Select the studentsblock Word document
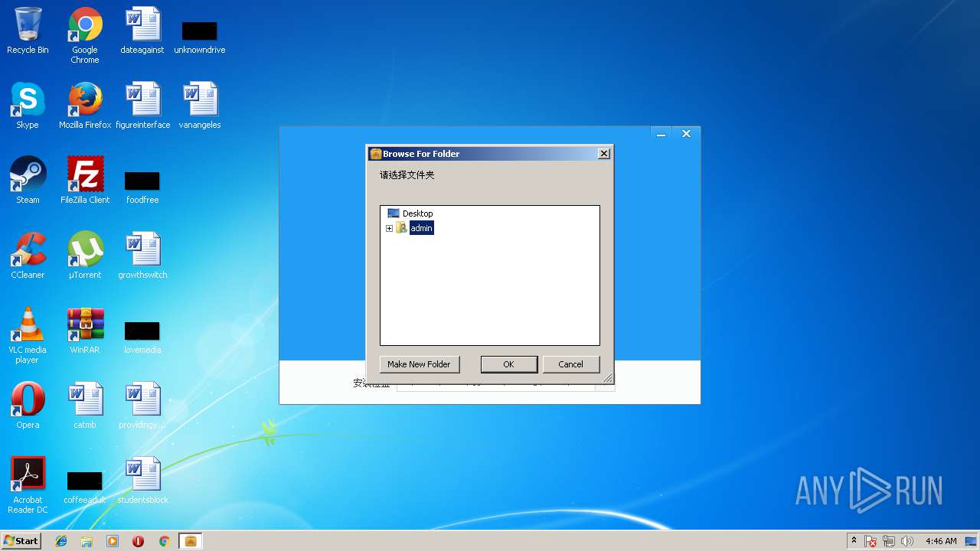The image size is (980, 551). [x=142, y=481]
